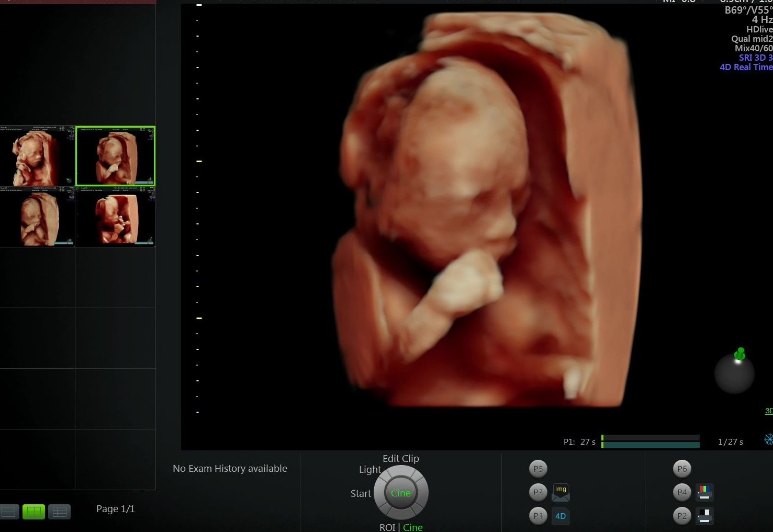Viewport: 773px width, 532px height.
Task: Click the light source sphere indicator
Action: point(734,373)
